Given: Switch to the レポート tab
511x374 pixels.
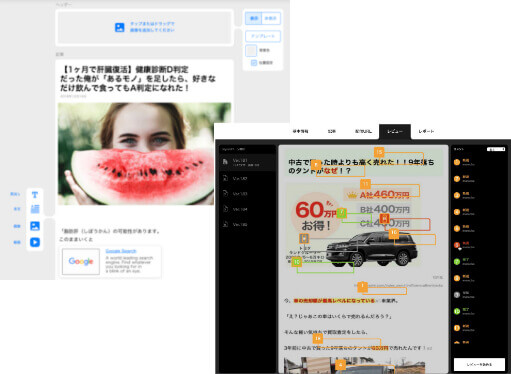Looking at the screenshot, I should coord(426,131).
